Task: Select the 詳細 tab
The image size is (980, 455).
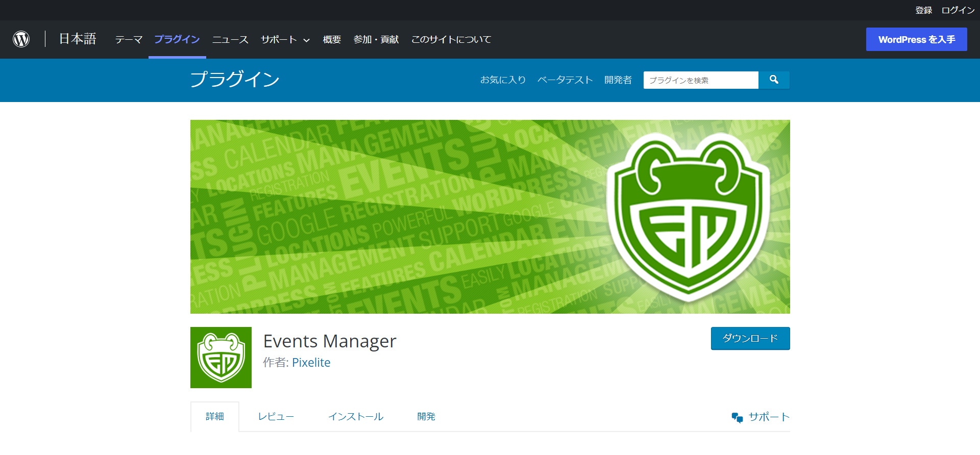Action: click(215, 417)
